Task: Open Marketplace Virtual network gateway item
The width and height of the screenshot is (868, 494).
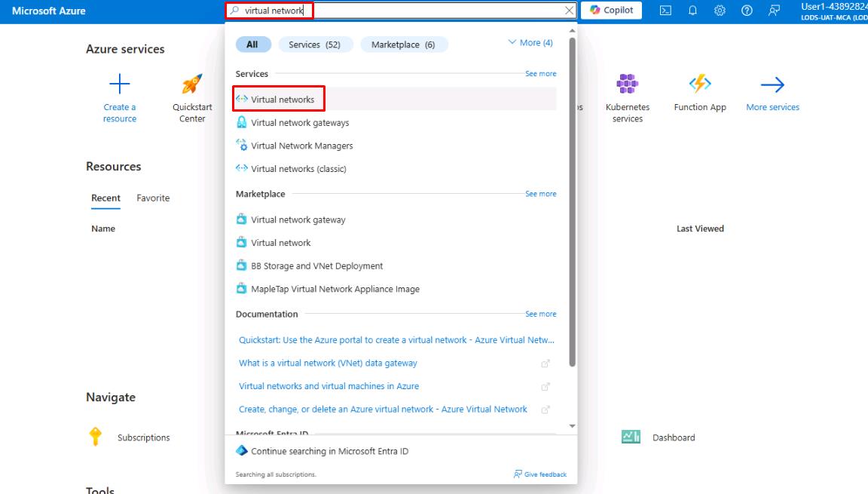Action: click(396, 220)
